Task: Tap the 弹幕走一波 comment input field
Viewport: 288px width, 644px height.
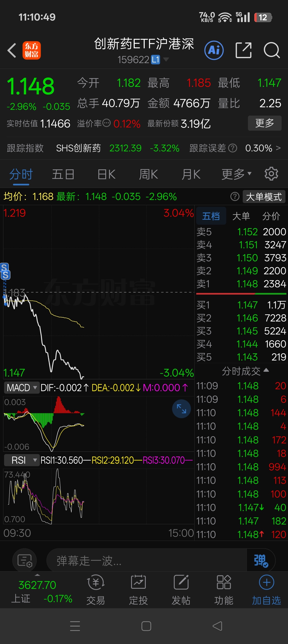Action: click(x=147, y=561)
